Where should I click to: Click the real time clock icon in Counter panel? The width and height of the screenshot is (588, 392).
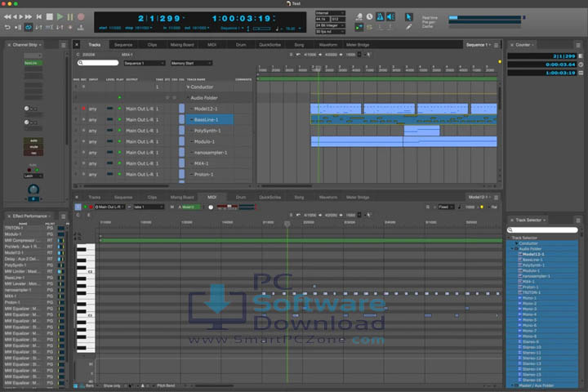click(581, 65)
